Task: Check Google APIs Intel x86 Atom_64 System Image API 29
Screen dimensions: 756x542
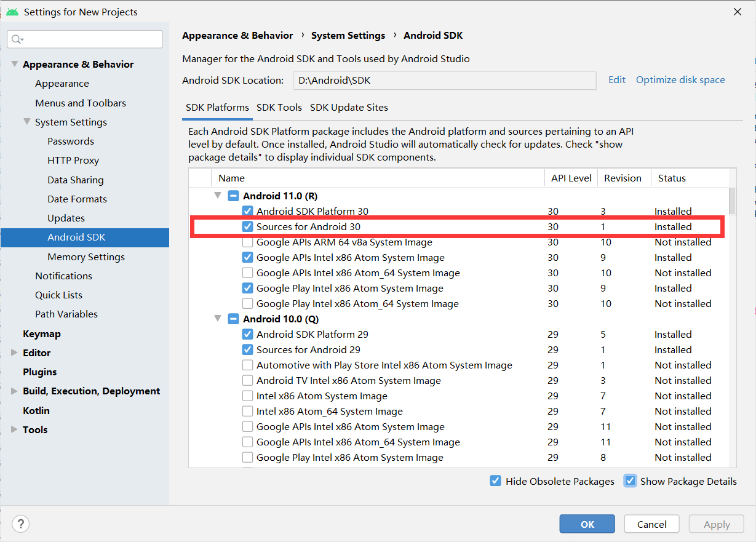Action: click(x=247, y=442)
